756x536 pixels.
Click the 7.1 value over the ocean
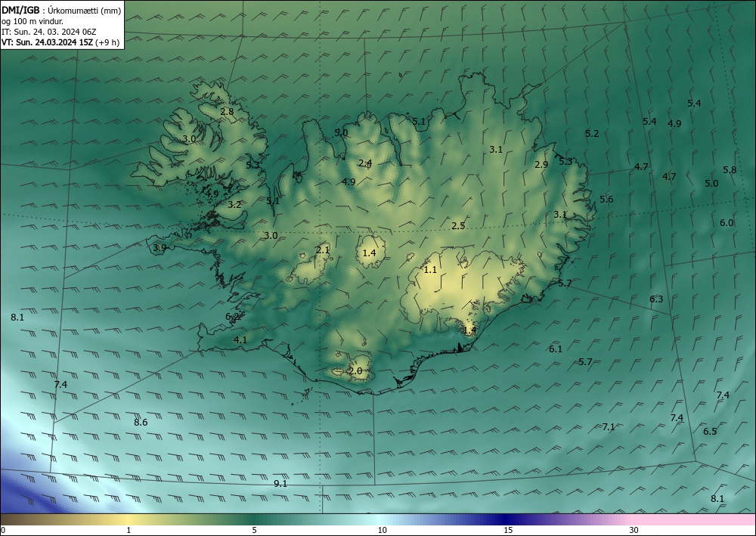(x=609, y=426)
